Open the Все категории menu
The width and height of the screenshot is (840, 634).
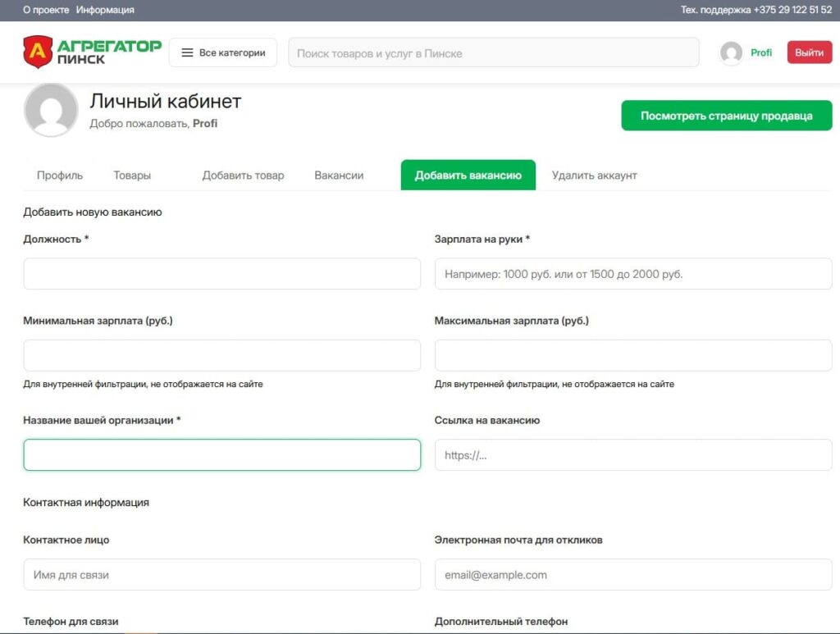pyautogui.click(x=223, y=52)
